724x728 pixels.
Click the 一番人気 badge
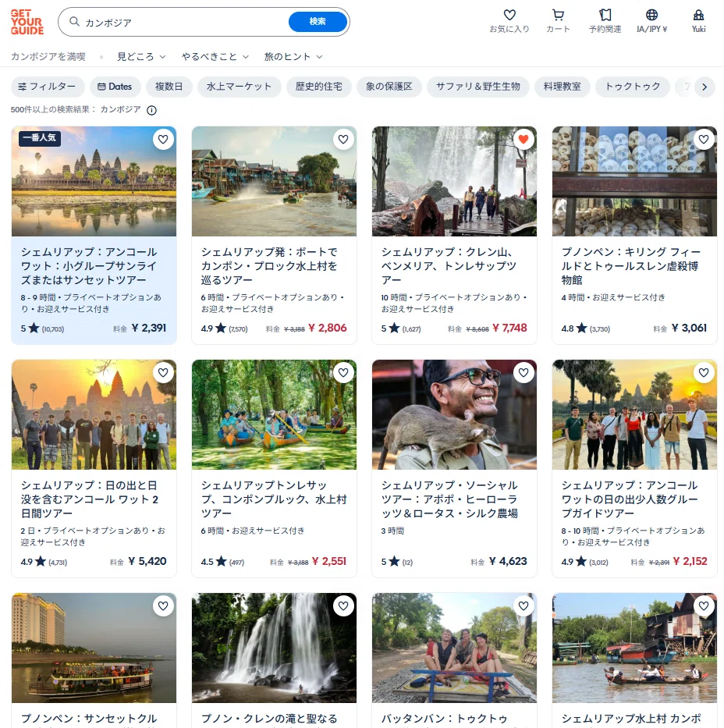coord(40,138)
